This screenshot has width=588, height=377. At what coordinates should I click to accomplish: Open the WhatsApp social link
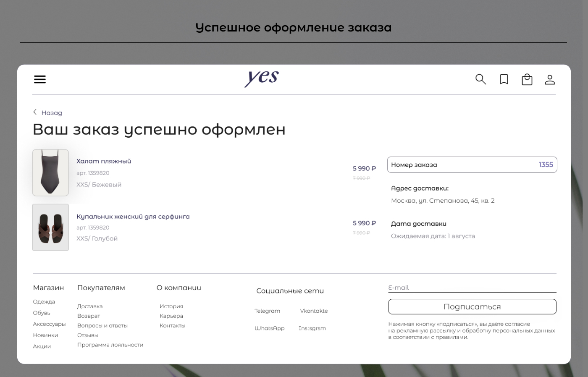[269, 328]
